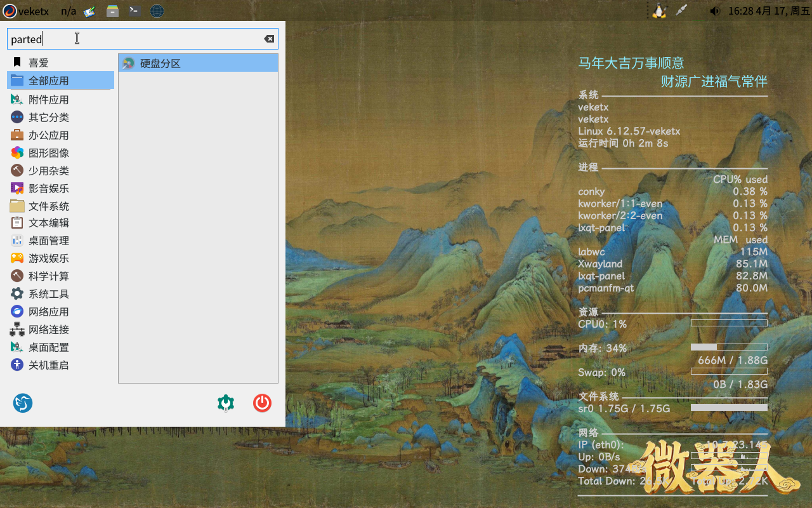Open the green settings gear in the menu
812x508 pixels.
click(226, 403)
